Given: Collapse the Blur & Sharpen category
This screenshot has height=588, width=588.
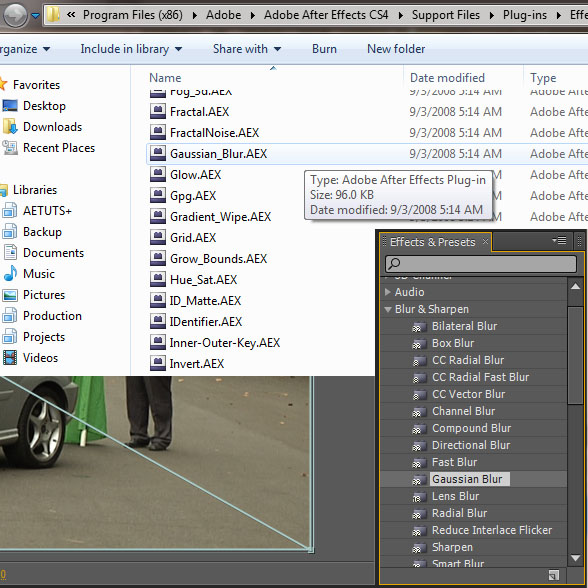Looking at the screenshot, I should click(x=388, y=309).
